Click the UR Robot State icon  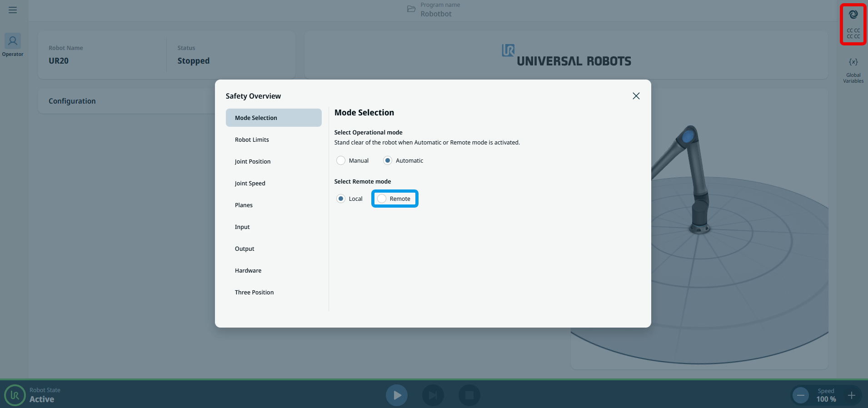coord(15,395)
